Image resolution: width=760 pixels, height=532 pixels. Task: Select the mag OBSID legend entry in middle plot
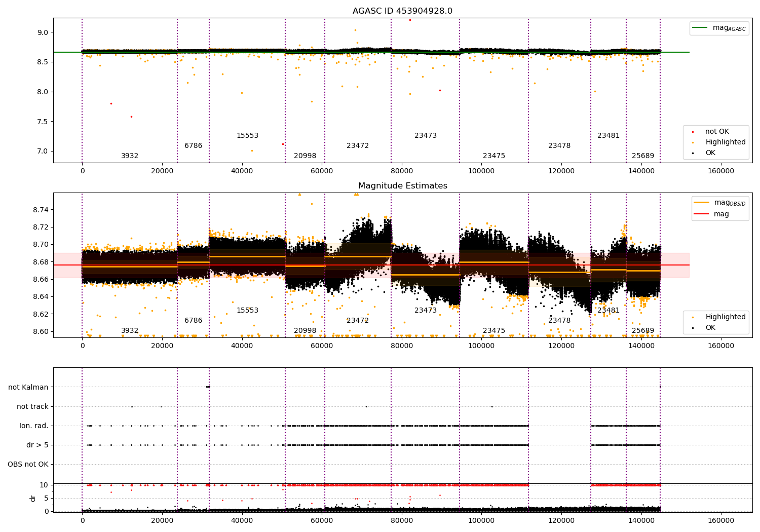pyautogui.click(x=720, y=203)
